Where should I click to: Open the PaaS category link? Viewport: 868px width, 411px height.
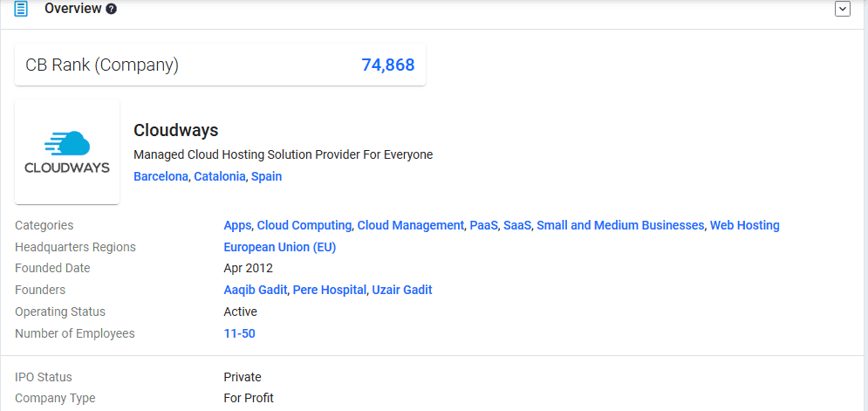483,225
